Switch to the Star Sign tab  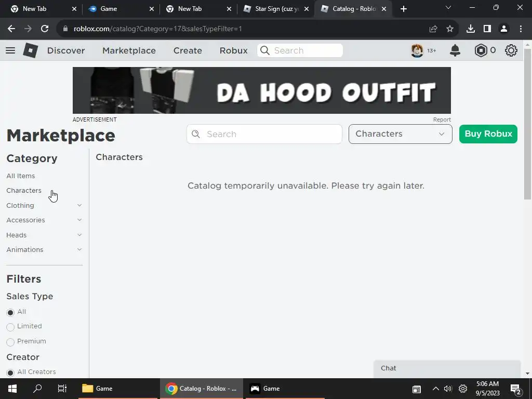tap(276, 9)
